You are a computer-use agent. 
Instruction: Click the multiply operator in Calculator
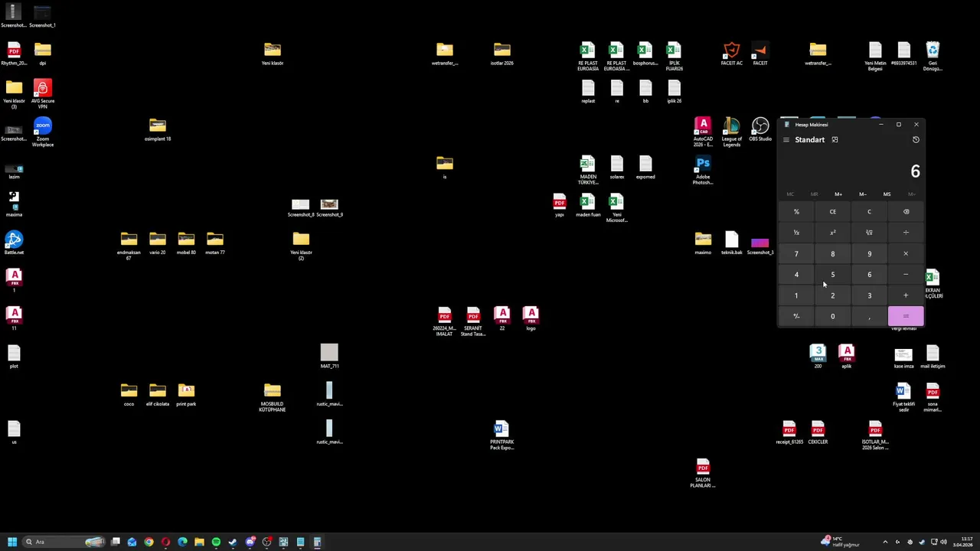coord(906,254)
